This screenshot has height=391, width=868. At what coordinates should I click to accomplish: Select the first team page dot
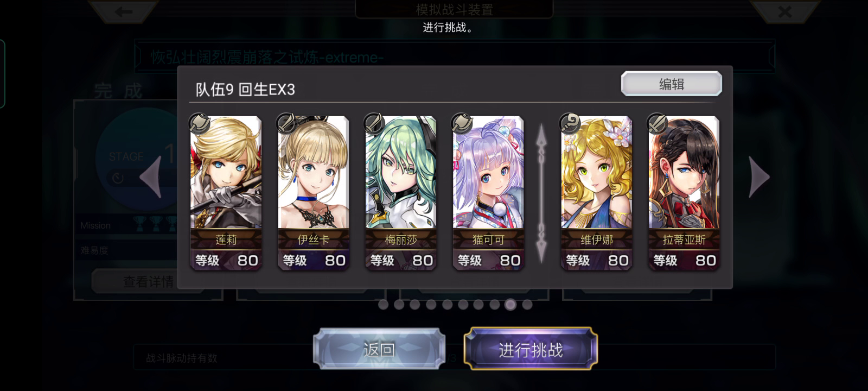click(383, 305)
